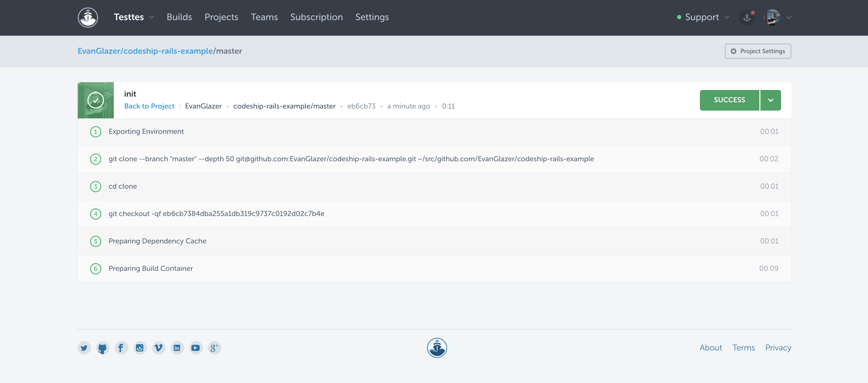868x383 pixels.
Task: Click the GitHub social media icon
Action: 102,348
